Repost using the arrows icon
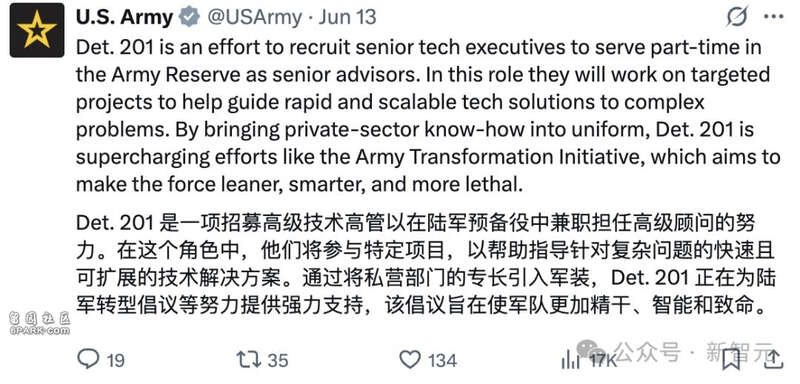Screen dimensions: 800x384 tap(248, 360)
